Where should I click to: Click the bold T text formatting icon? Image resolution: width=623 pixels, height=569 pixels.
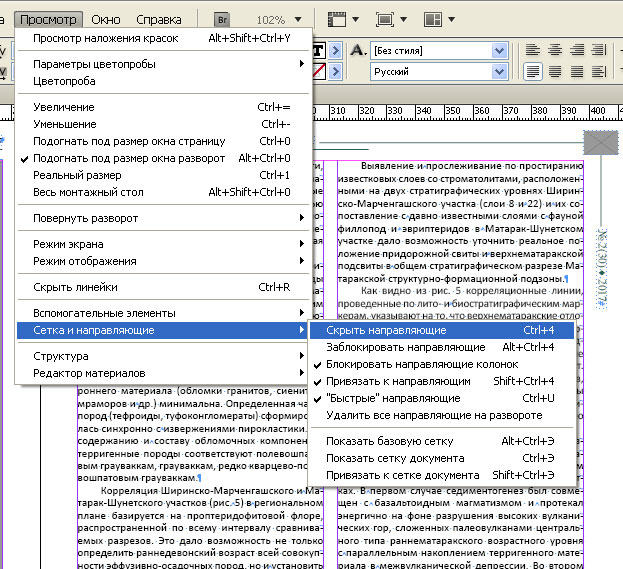pos(319,50)
